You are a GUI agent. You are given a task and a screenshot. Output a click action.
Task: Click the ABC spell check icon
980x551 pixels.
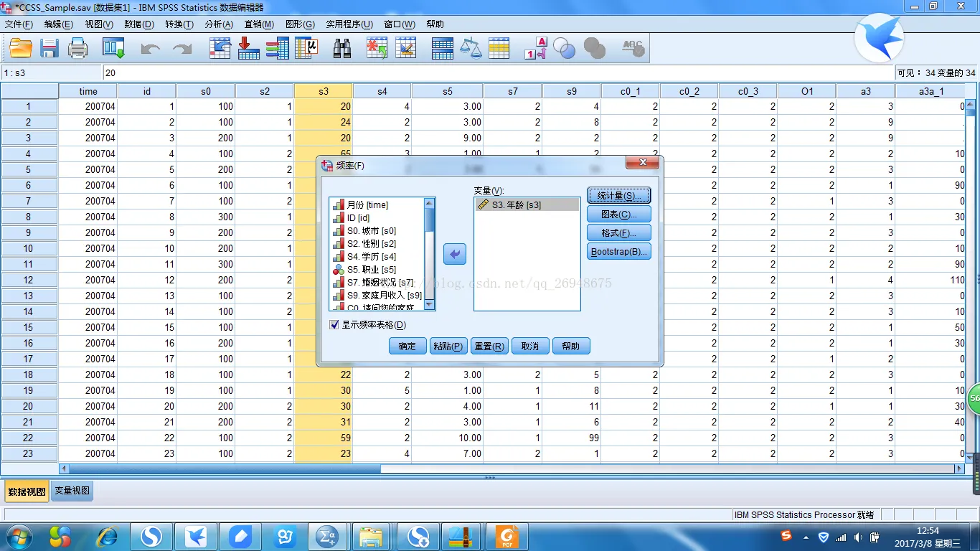[x=633, y=48]
